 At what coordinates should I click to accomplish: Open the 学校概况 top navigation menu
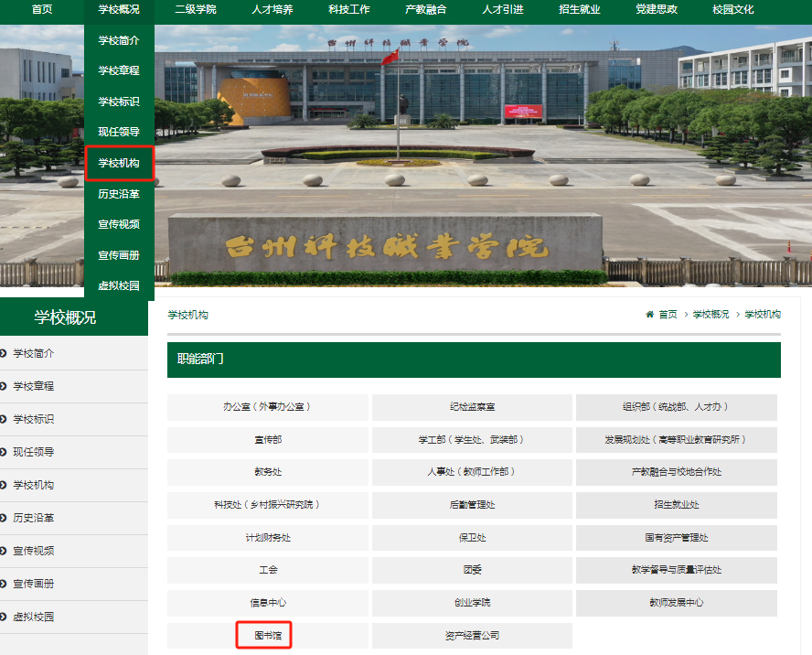[119, 9]
